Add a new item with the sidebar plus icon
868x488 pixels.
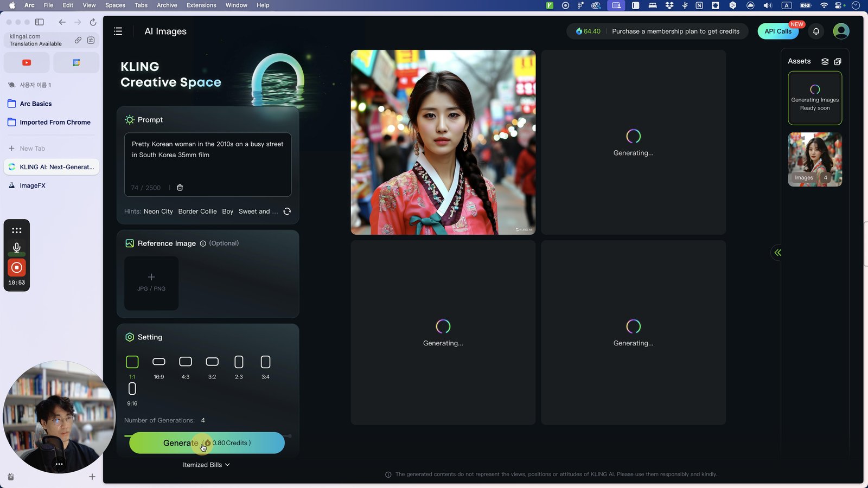[92, 477]
